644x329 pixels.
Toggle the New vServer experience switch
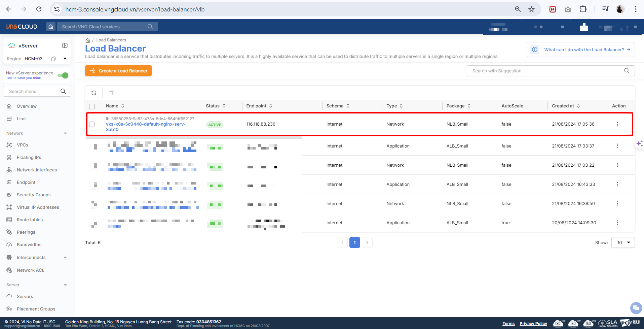[63, 75]
